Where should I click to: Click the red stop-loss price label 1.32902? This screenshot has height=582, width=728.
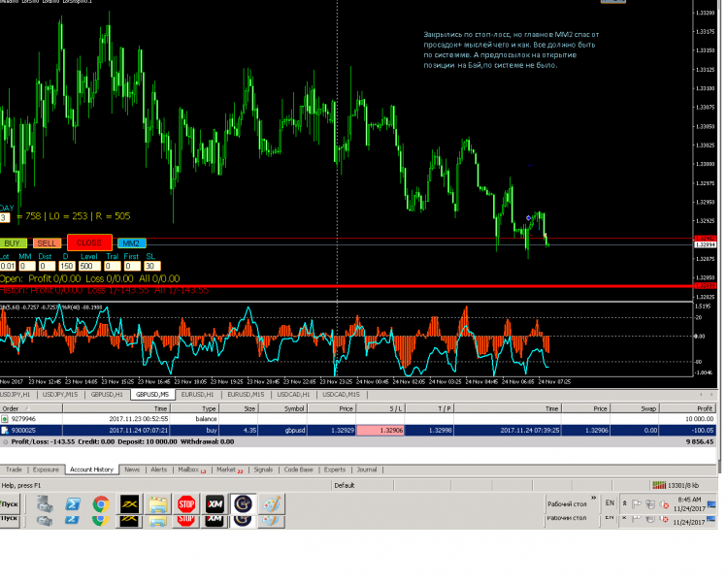click(x=705, y=239)
